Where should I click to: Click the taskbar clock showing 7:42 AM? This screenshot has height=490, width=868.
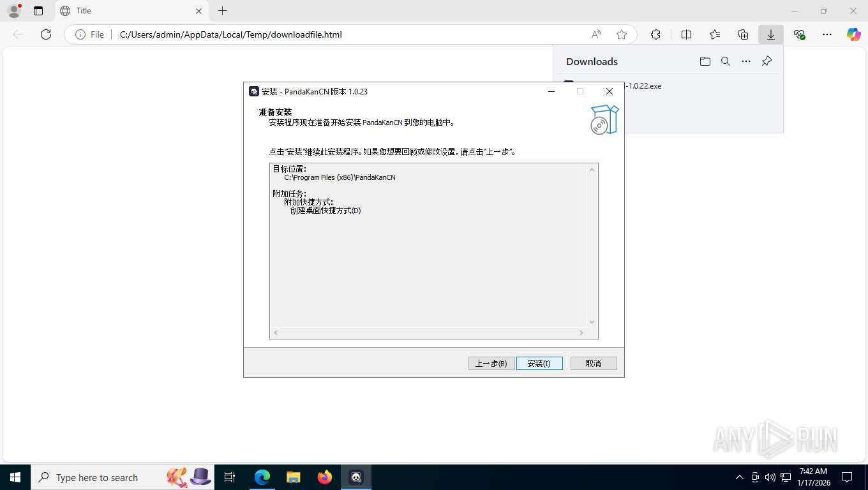coord(813,477)
